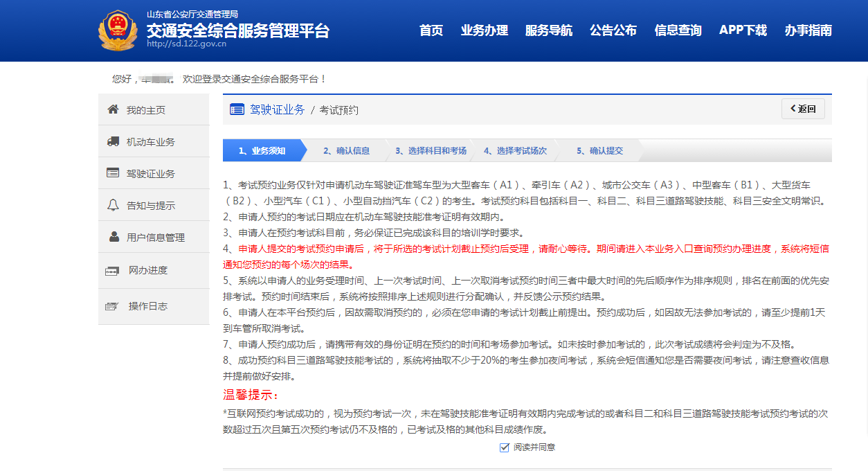Open APP下载 in the top navigation
868x471 pixels.
coord(743,30)
